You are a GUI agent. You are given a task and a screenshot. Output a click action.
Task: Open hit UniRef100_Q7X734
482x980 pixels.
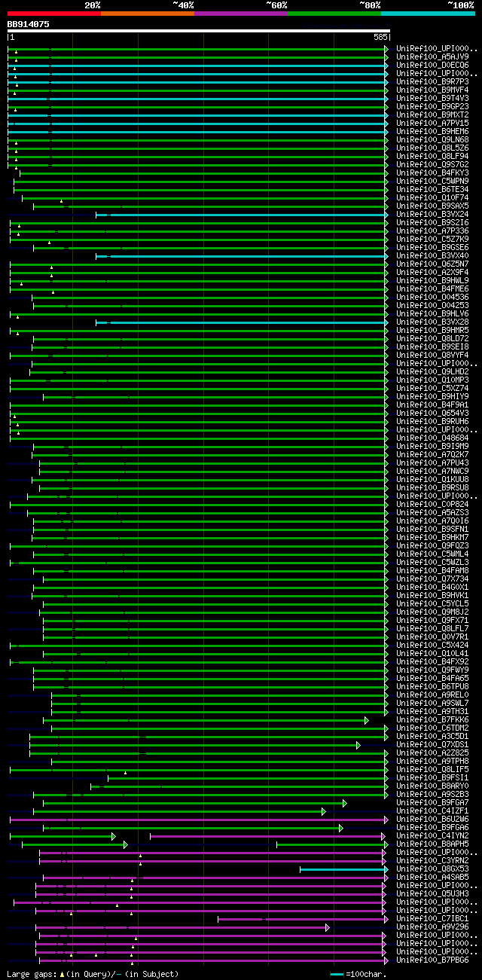[432, 579]
